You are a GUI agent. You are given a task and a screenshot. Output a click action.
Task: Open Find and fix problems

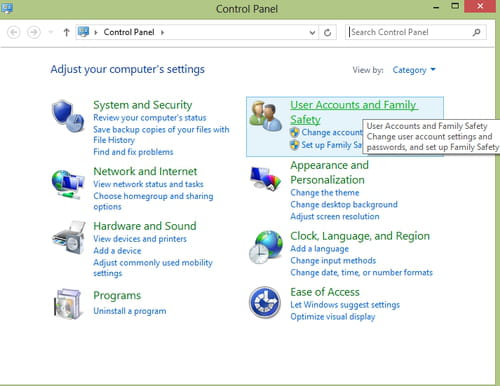133,152
